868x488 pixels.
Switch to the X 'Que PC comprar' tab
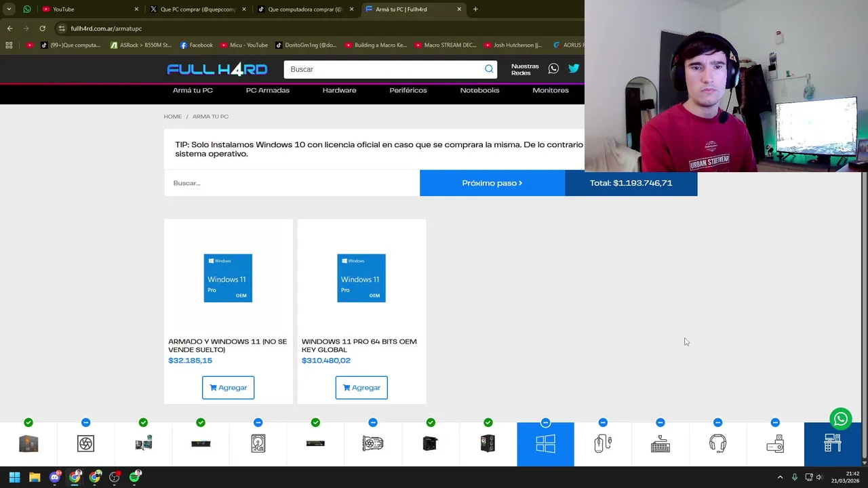click(198, 9)
